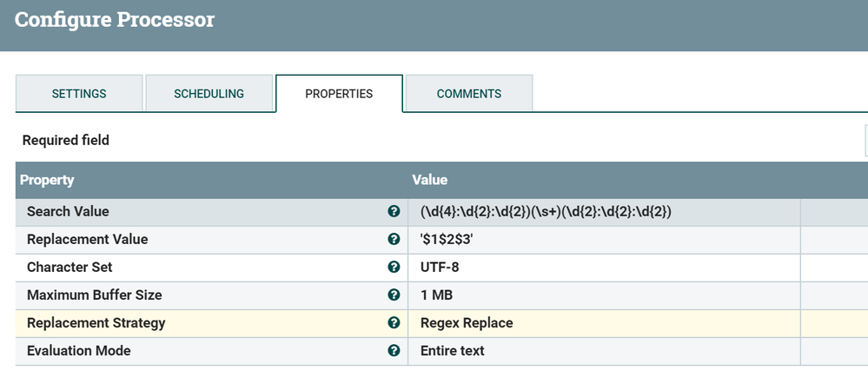Open Replacement Strategy Regex Replace value
Viewport: 868px width, 384px height.
(x=467, y=323)
